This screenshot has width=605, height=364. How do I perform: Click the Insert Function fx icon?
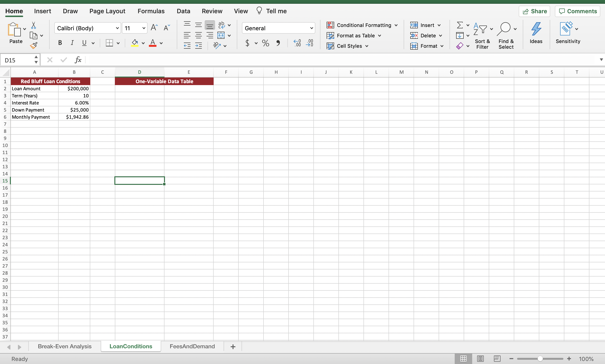click(x=78, y=60)
